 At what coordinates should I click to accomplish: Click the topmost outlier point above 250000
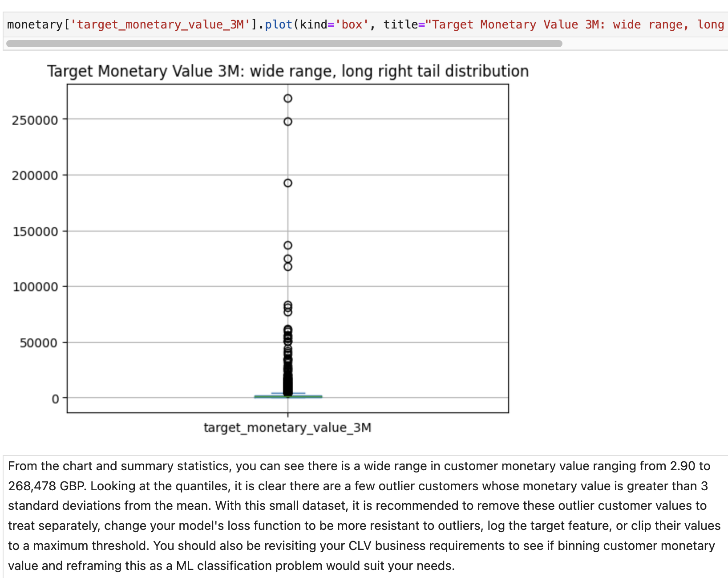pyautogui.click(x=288, y=98)
